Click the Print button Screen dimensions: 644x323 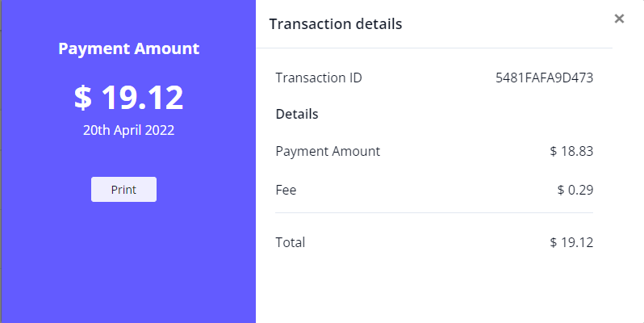click(x=123, y=190)
